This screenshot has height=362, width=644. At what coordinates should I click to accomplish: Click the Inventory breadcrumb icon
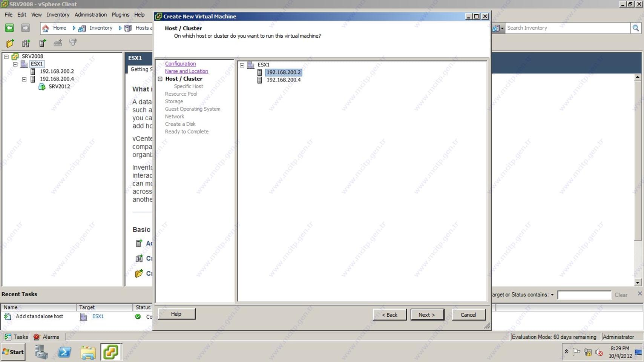82,28
